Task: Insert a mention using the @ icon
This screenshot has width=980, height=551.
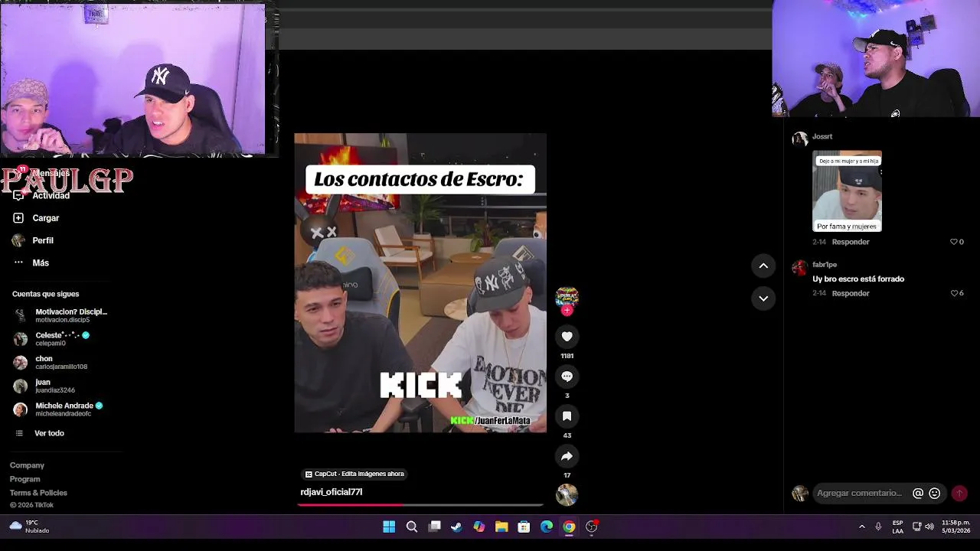Action: 918,494
